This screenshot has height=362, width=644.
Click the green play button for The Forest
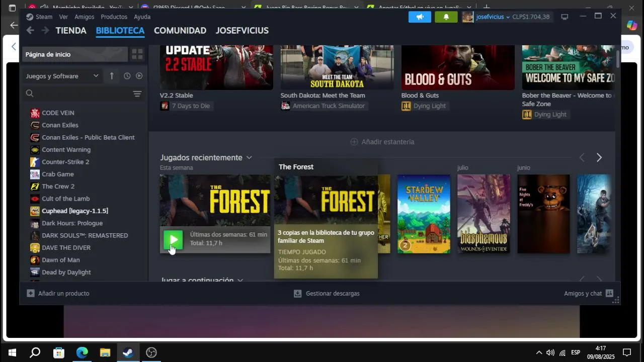click(x=173, y=240)
